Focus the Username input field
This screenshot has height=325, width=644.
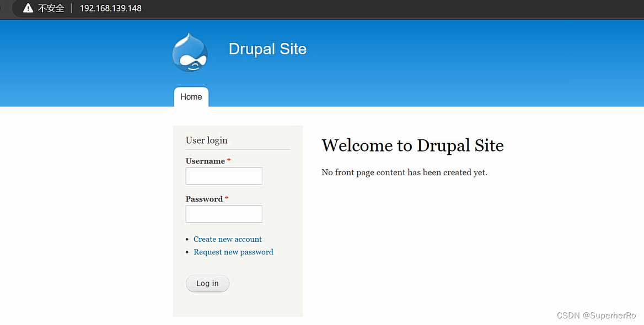(224, 176)
